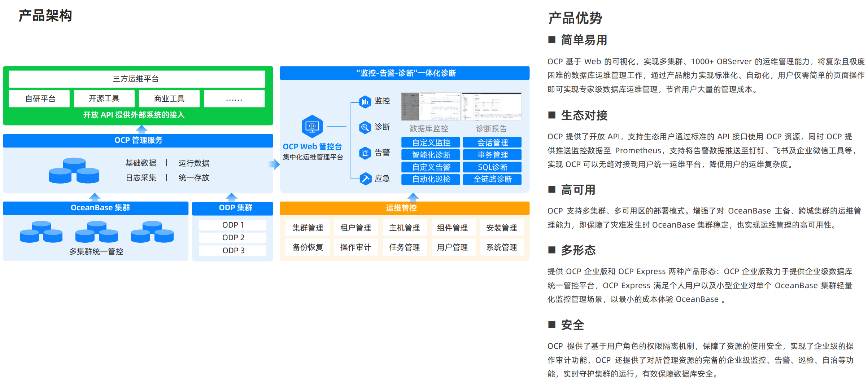Image resolution: width=868 pixels, height=387 pixels.
Task: Click the 备份恢复 cell
Action: (307, 247)
